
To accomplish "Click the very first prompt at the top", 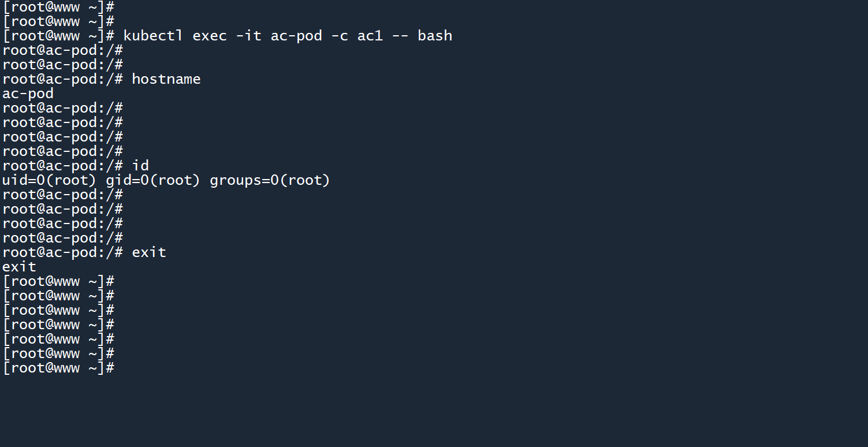I will (x=58, y=7).
